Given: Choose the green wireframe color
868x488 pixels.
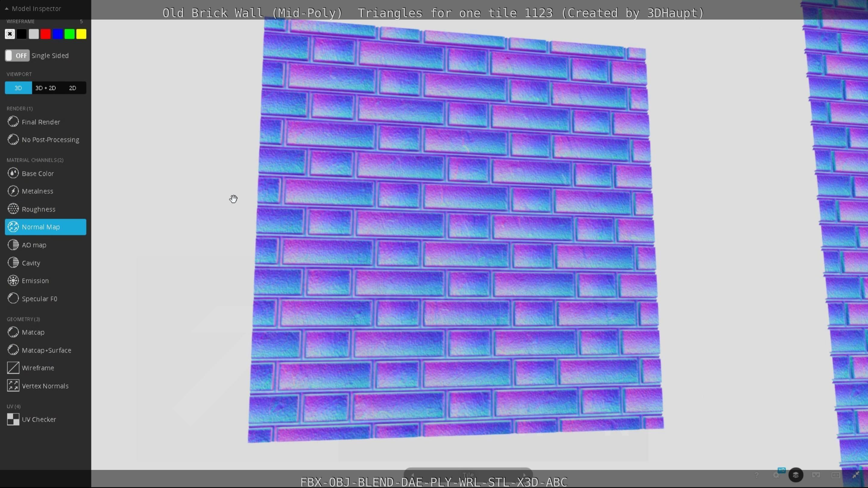Looking at the screenshot, I should [69, 34].
